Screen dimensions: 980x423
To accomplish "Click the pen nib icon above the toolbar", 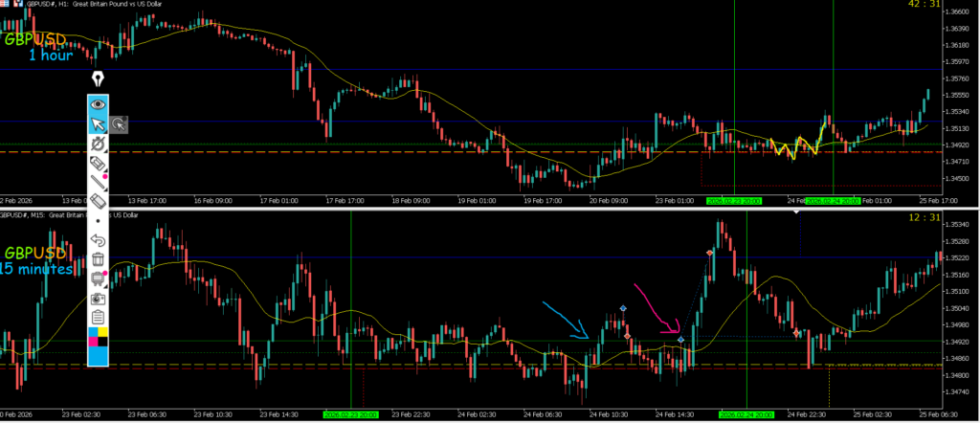I will [97, 78].
